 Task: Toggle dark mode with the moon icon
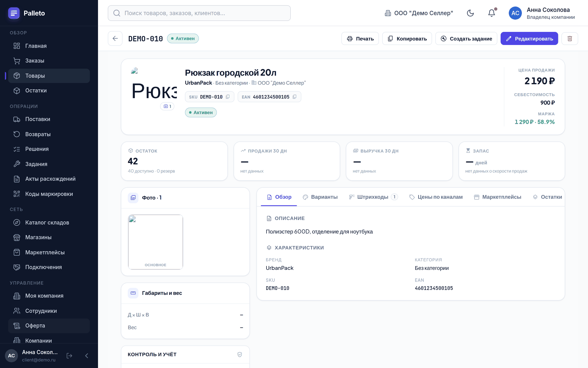470,13
